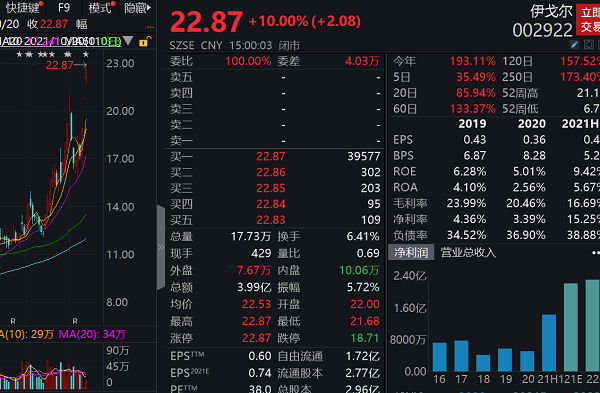Click the 总额 value 3.99亿
The height and width of the screenshot is (393, 600).
point(254,287)
